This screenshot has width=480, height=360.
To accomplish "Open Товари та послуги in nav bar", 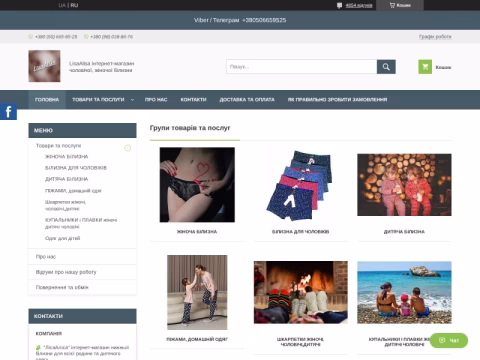I will click(x=98, y=100).
